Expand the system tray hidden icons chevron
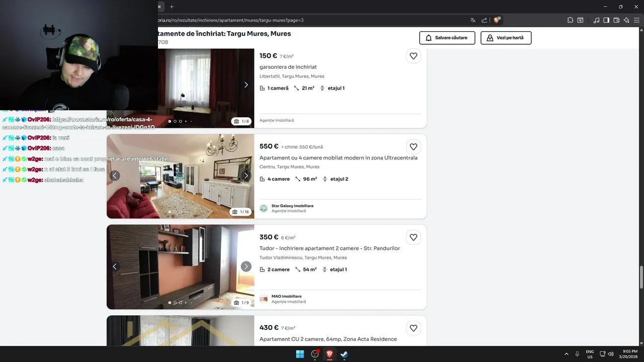 (567, 354)
